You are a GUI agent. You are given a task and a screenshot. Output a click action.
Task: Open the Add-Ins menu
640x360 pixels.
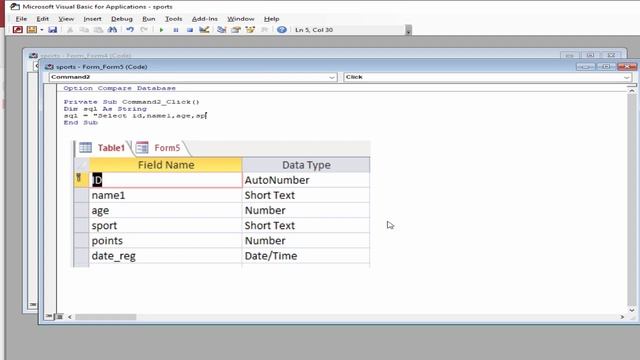click(x=204, y=19)
